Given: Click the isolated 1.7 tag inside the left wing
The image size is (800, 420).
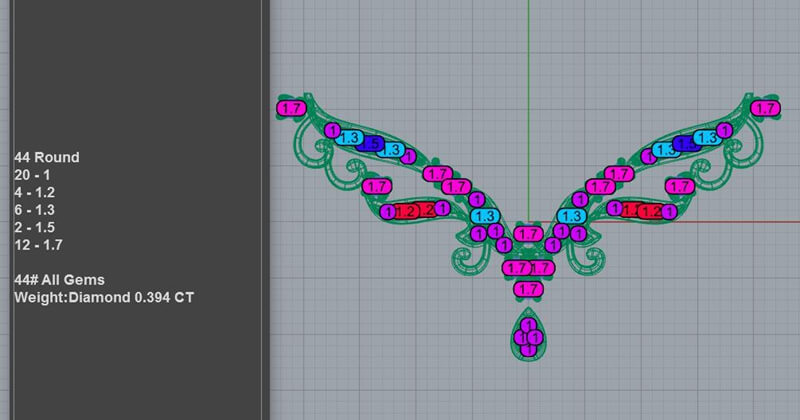Looking at the screenshot, I should click(x=377, y=186).
